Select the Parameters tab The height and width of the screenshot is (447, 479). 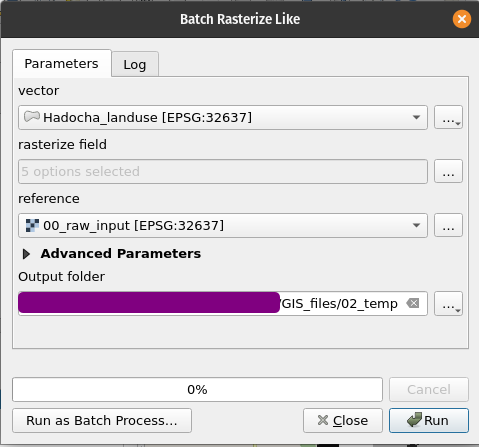coord(62,63)
